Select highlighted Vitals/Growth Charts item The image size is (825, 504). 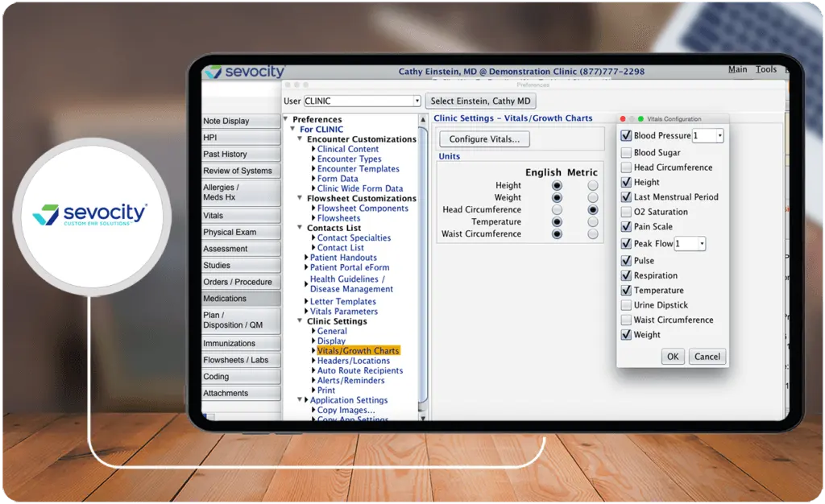(x=359, y=350)
